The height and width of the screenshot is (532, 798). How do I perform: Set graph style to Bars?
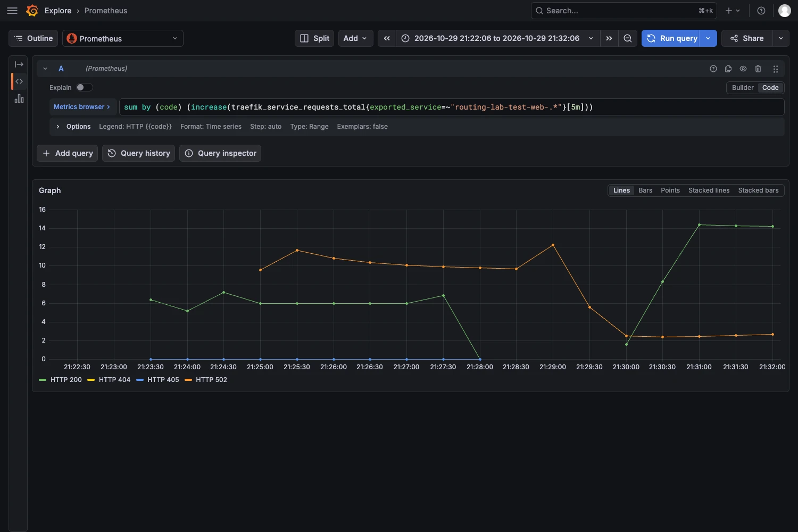pos(645,190)
